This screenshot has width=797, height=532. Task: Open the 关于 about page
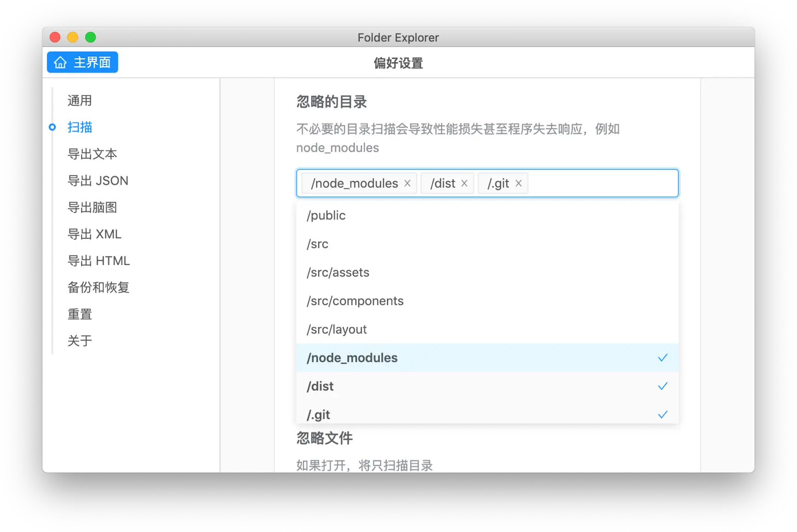[80, 341]
